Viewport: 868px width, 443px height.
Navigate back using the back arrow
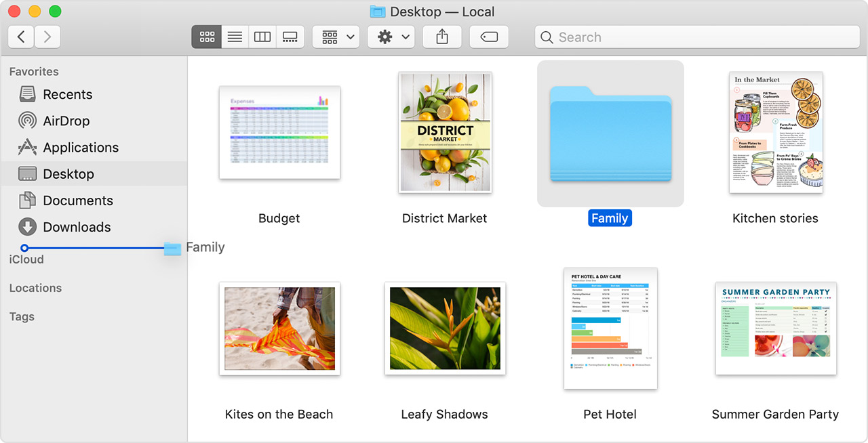(x=20, y=36)
